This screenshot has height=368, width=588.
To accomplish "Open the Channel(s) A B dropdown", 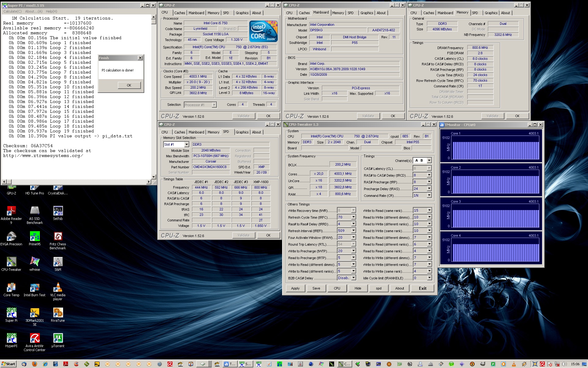I will coord(429,161).
